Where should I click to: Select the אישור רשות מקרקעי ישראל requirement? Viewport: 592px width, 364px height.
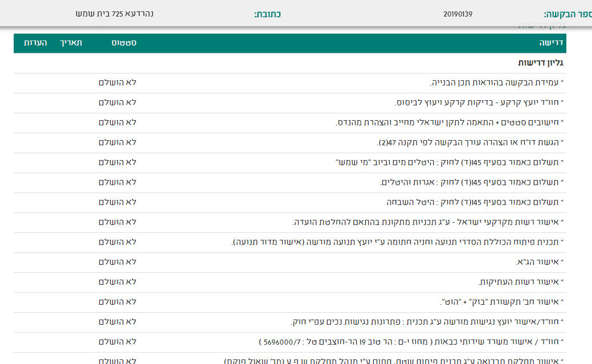click(x=427, y=223)
